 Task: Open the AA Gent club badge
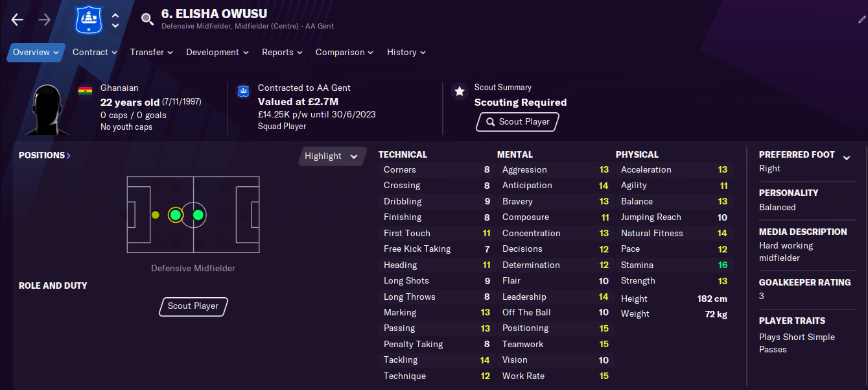click(86, 20)
